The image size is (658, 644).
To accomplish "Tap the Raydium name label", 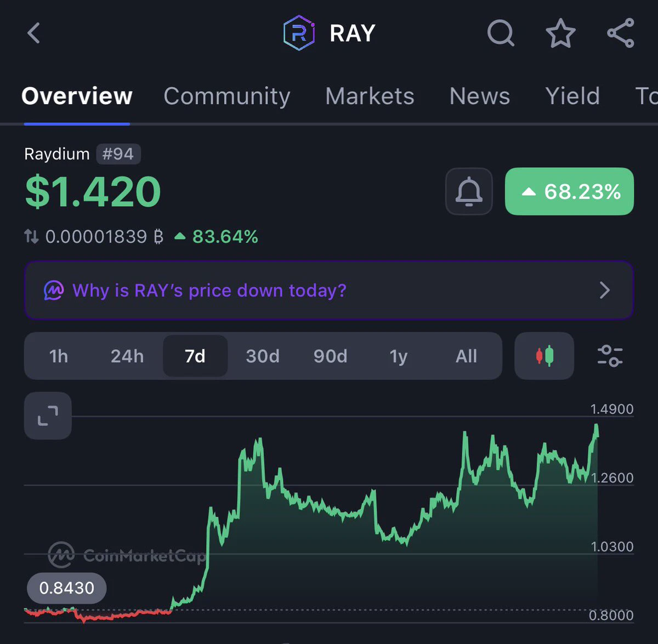I will tap(57, 154).
